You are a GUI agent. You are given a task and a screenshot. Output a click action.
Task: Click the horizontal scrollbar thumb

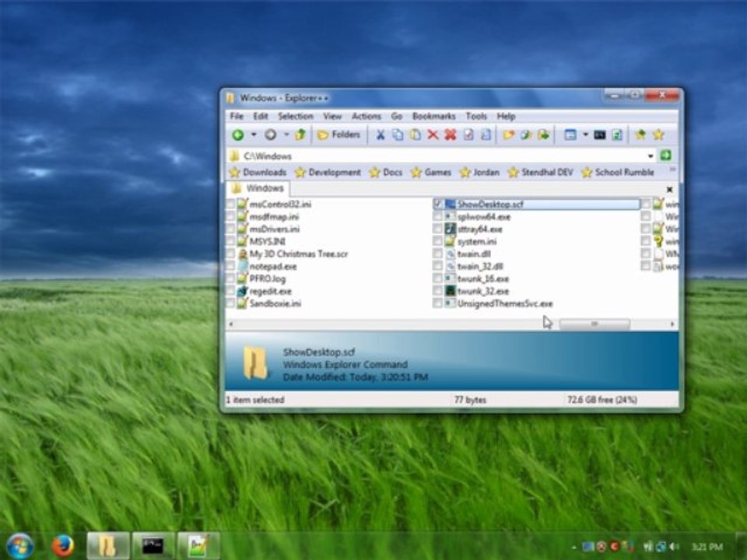594,324
